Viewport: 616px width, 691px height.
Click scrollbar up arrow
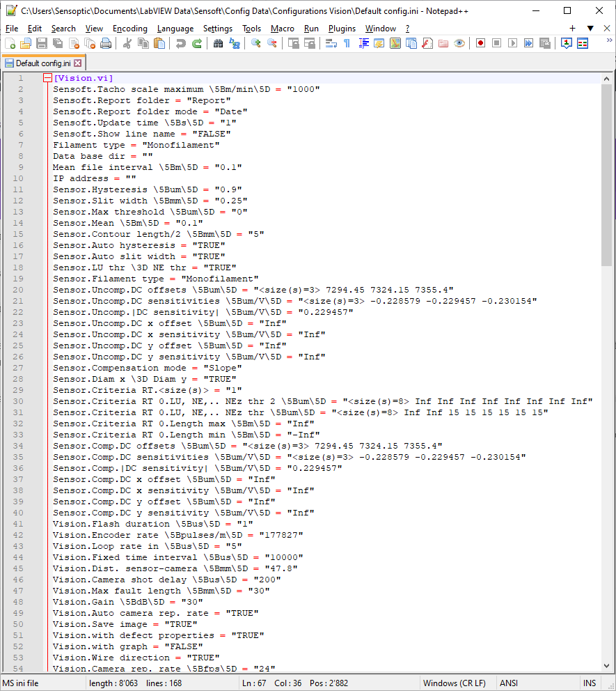(x=606, y=79)
